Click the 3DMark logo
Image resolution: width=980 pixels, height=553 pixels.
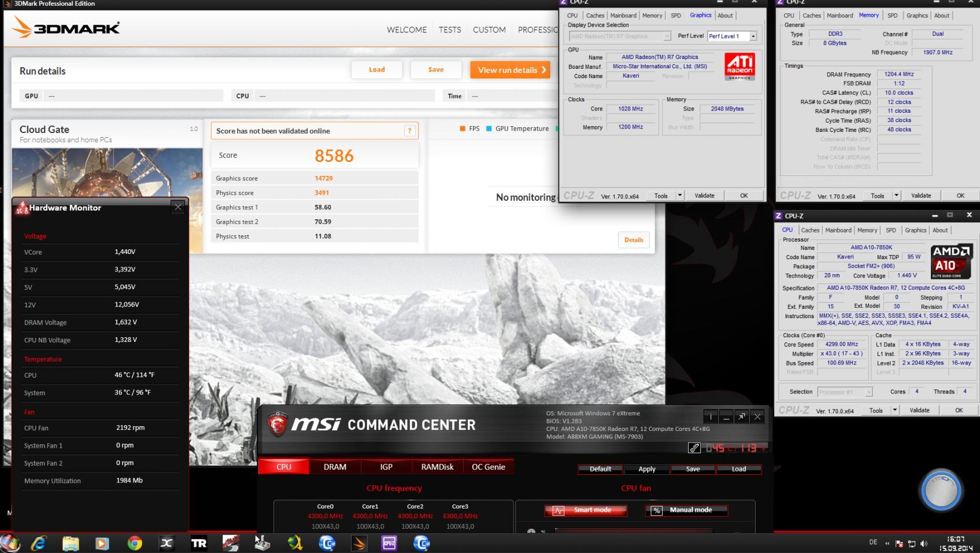[66, 28]
